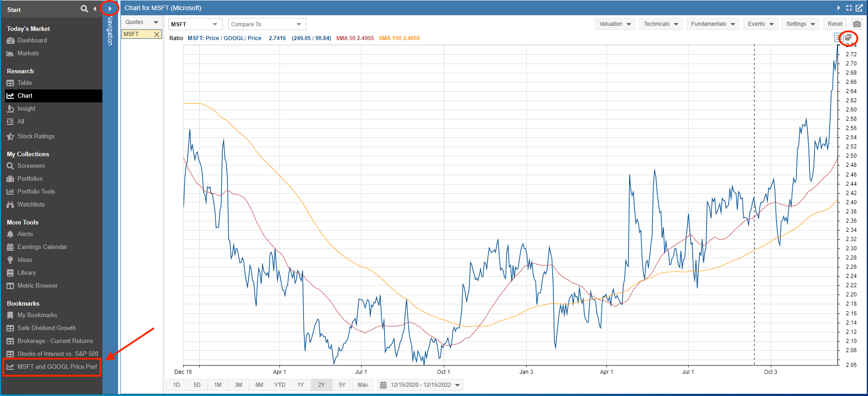Open Screeners in My Collections
The width and height of the screenshot is (868, 396).
click(26, 166)
